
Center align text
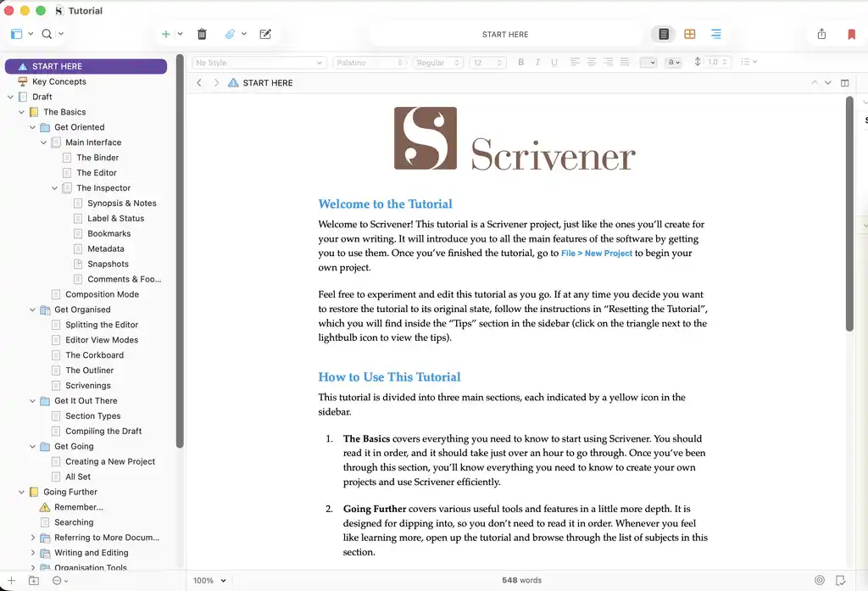[x=592, y=62]
